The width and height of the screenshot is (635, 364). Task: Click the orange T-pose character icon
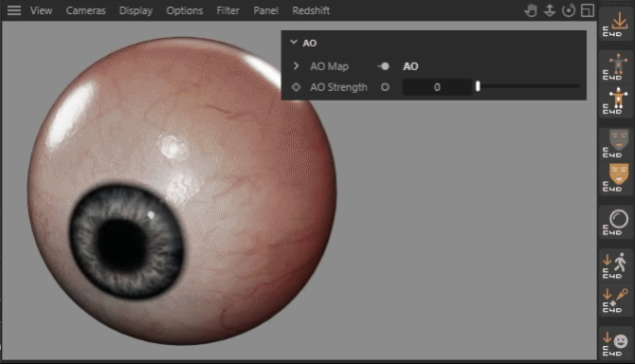pyautogui.click(x=616, y=100)
